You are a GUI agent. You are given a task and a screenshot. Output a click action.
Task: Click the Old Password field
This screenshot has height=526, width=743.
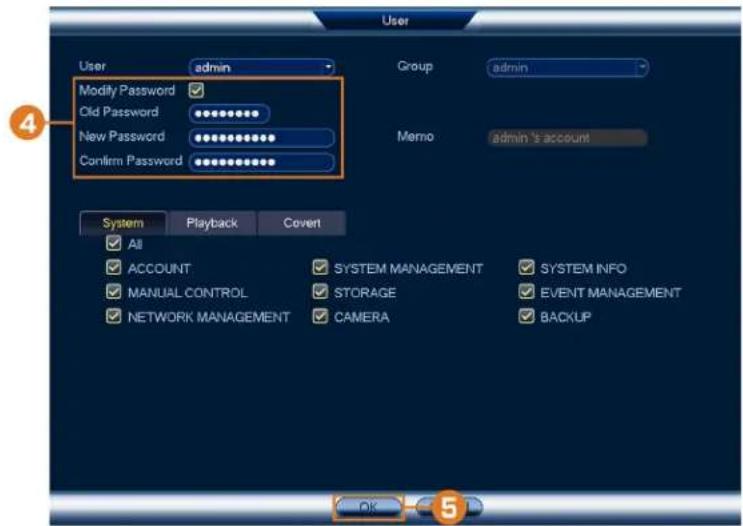(x=229, y=113)
